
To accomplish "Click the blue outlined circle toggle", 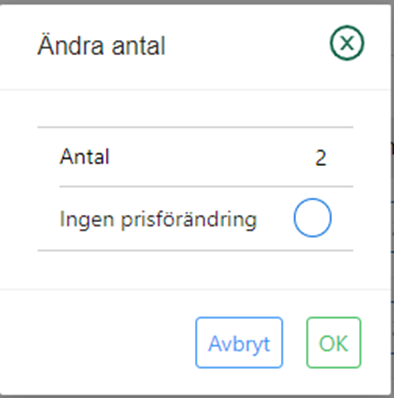I will [x=313, y=218].
